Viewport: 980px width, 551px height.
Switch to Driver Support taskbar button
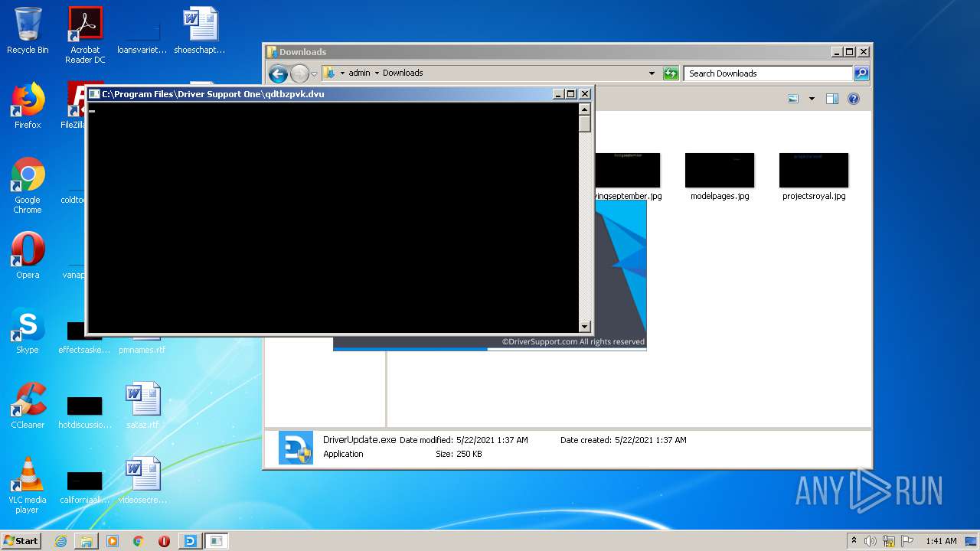coord(191,541)
